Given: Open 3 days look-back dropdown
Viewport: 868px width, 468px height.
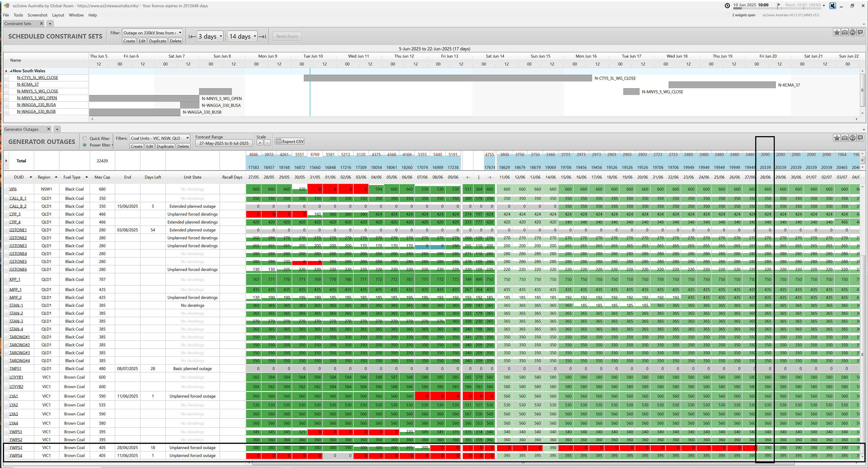Looking at the screenshot, I should [210, 36].
